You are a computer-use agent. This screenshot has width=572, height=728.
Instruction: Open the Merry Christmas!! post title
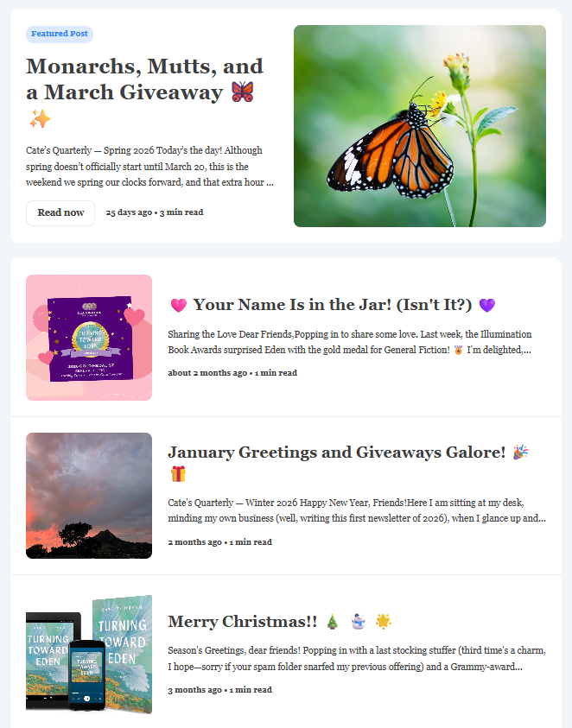point(243,621)
